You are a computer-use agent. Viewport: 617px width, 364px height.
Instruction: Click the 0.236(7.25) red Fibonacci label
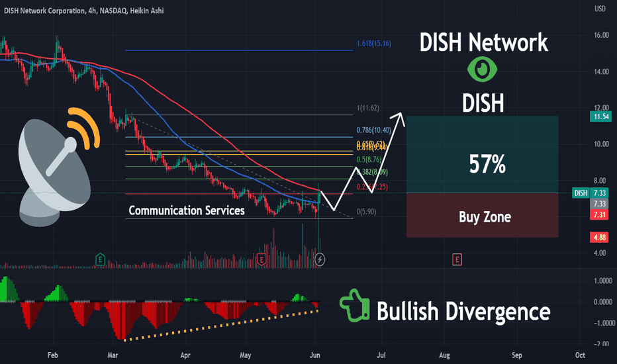[x=372, y=187]
